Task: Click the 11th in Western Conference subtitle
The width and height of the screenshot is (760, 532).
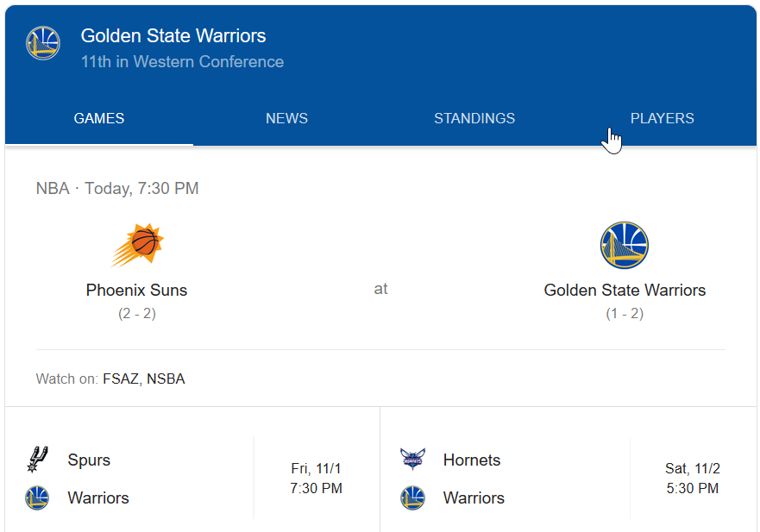Action: [182, 62]
